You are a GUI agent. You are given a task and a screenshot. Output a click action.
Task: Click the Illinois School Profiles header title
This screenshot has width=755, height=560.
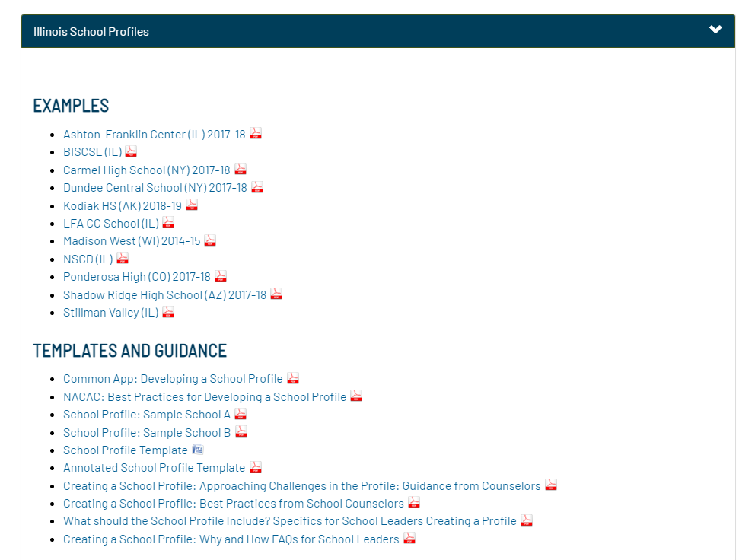point(91,32)
